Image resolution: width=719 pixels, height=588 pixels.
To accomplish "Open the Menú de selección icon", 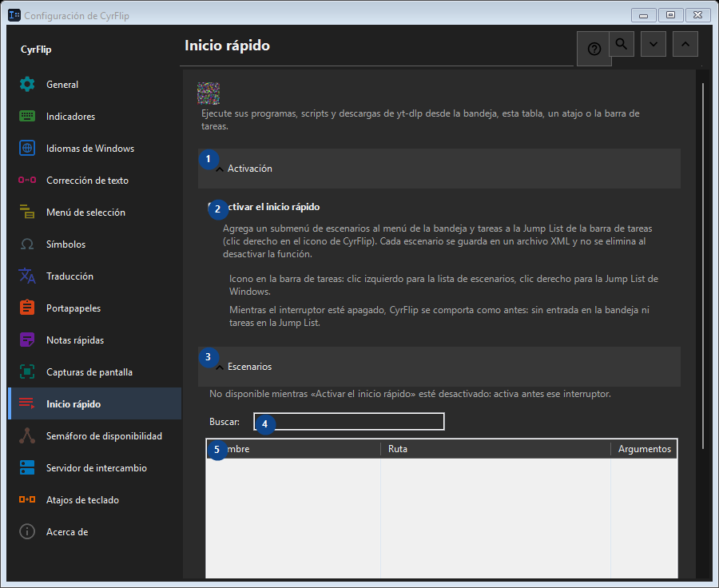I will (x=27, y=212).
